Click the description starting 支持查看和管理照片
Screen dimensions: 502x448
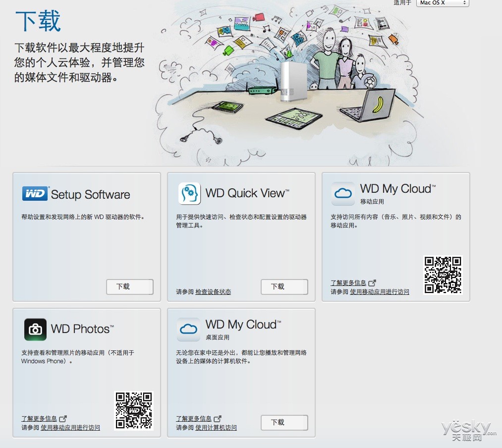point(78,357)
